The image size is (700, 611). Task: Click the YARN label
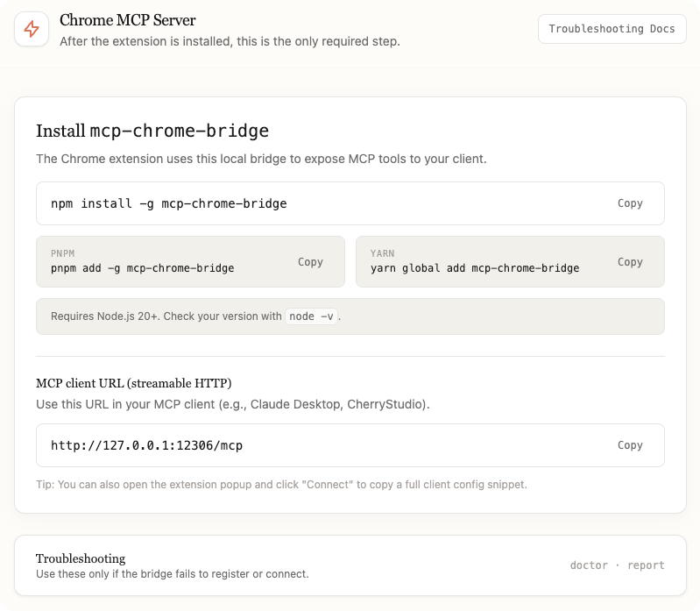coord(384,252)
